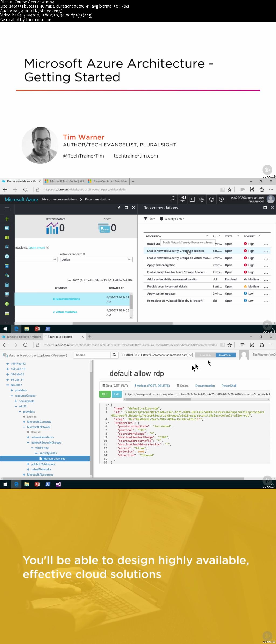Open the Active or snoozed dropdown

[96, 260]
